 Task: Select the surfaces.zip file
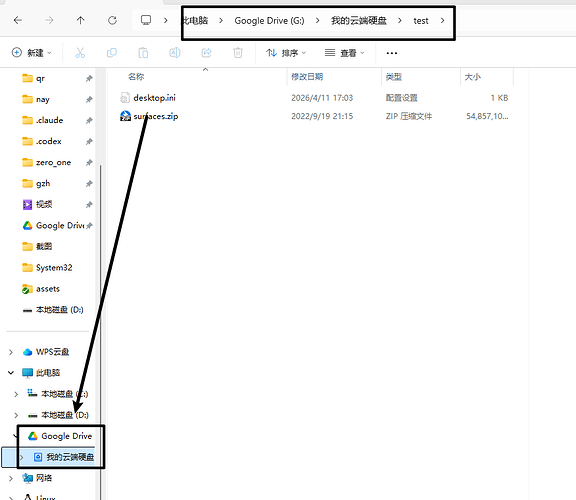[x=156, y=116]
